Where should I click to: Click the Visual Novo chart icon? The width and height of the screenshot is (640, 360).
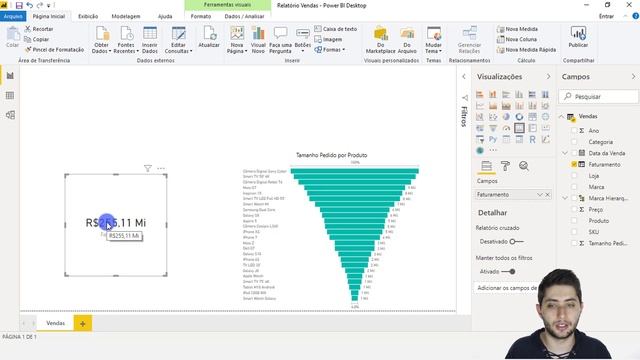(x=258, y=33)
